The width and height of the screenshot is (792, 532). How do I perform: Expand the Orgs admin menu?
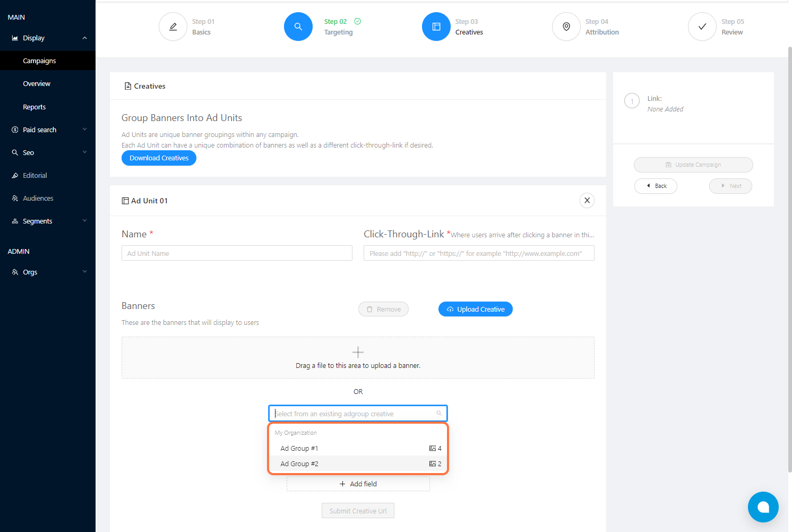[84, 272]
